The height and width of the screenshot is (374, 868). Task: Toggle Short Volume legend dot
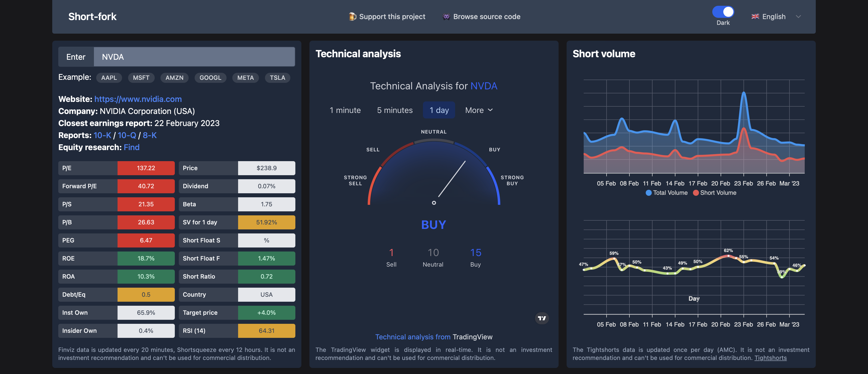[695, 193]
